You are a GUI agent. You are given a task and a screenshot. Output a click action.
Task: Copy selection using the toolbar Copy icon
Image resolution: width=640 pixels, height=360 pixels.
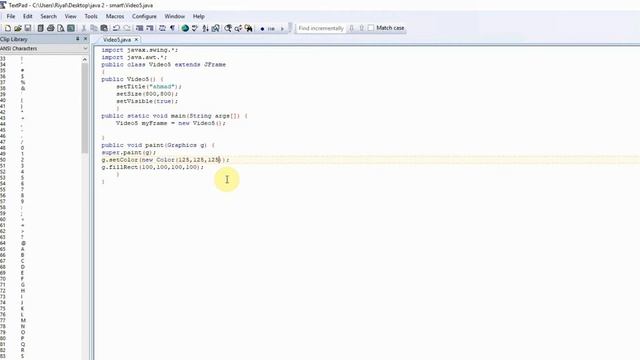click(94, 28)
